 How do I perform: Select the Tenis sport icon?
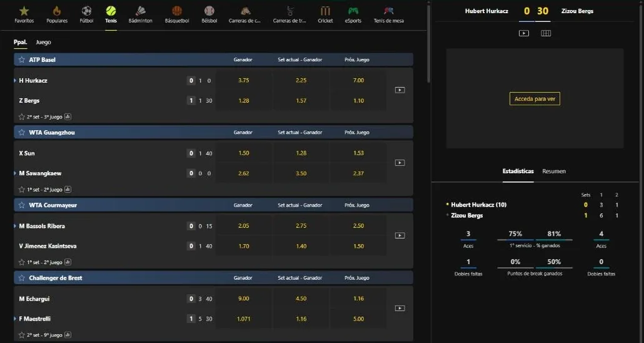(111, 11)
